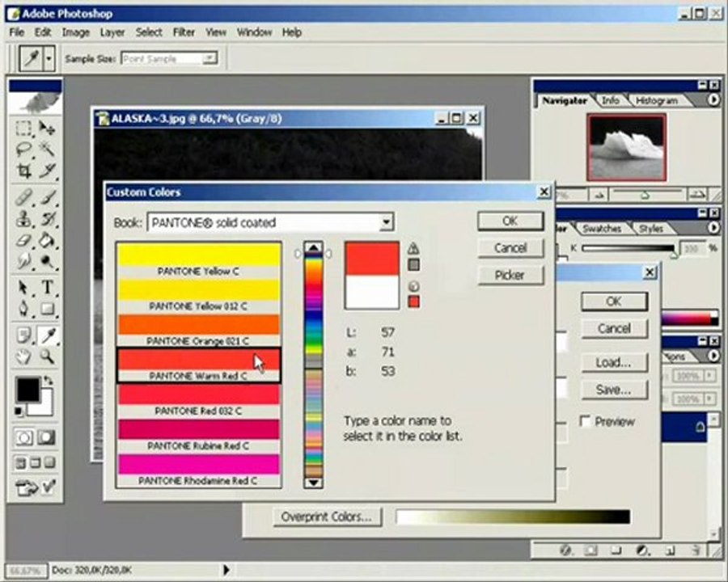The width and height of the screenshot is (728, 582).
Task: Open the Navigator panel options menu arrow
Action: 713,99
